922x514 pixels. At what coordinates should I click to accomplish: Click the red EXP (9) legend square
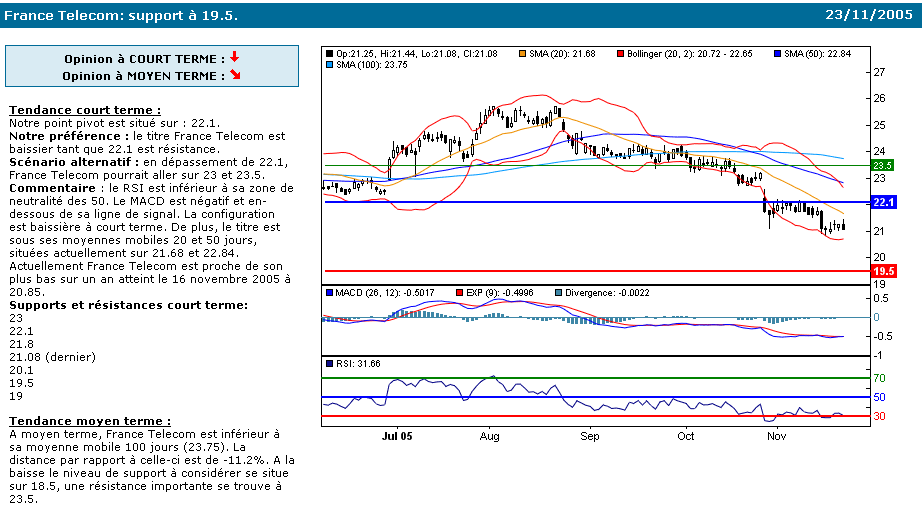[459, 293]
